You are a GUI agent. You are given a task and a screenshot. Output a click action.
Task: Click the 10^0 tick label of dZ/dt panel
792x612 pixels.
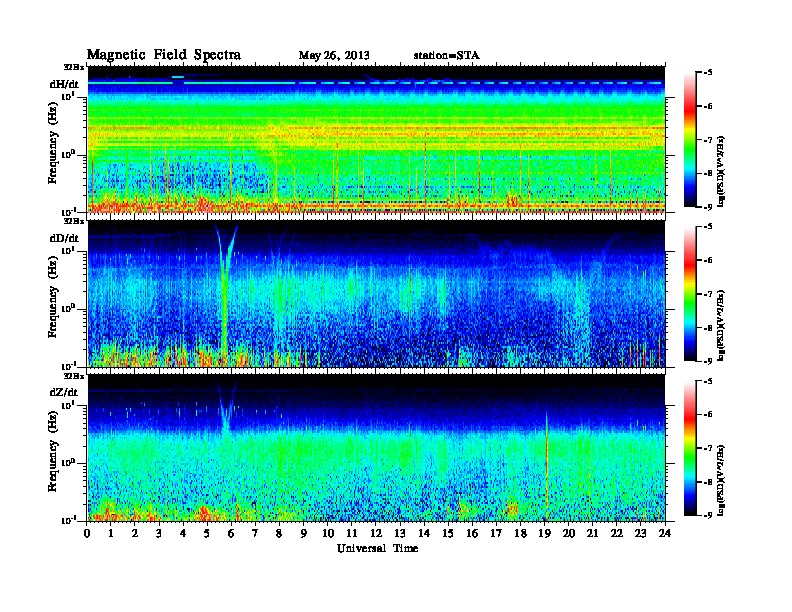[69, 463]
